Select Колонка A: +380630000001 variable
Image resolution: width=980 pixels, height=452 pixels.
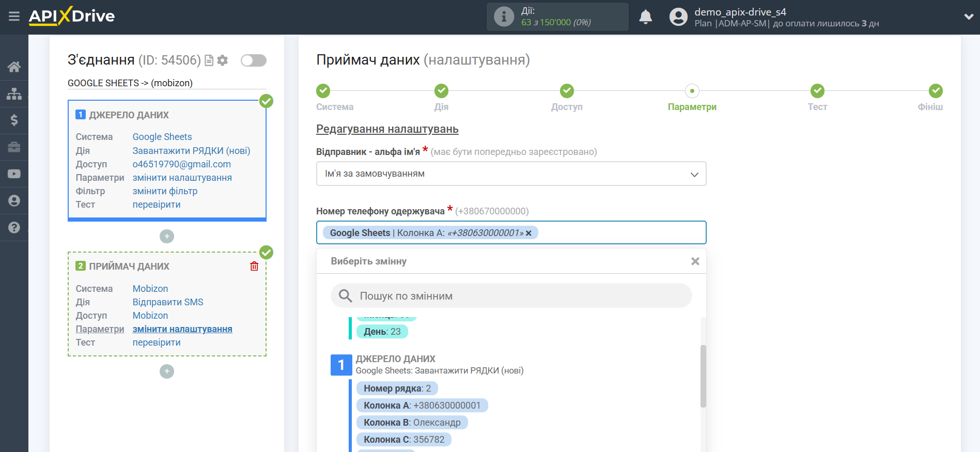422,406
